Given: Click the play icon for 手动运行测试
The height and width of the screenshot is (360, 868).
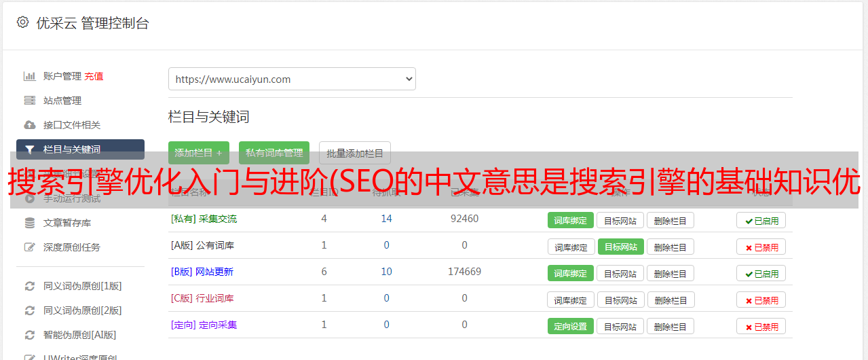Looking at the screenshot, I should [30, 198].
